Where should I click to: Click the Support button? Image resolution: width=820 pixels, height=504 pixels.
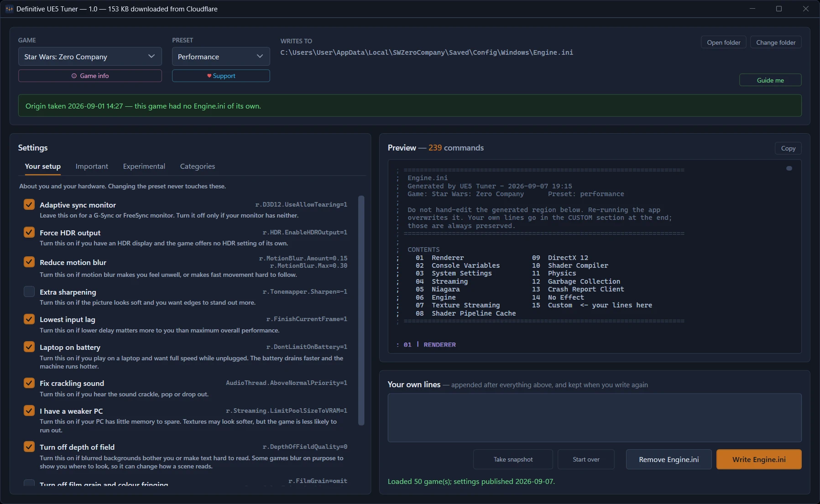(x=221, y=76)
